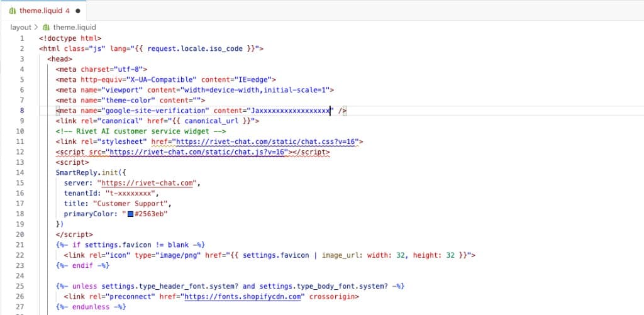644x315 pixels.
Task: Click the Jaxxxxxxxxxxxxxxxxxx content value
Action: click(x=291, y=111)
